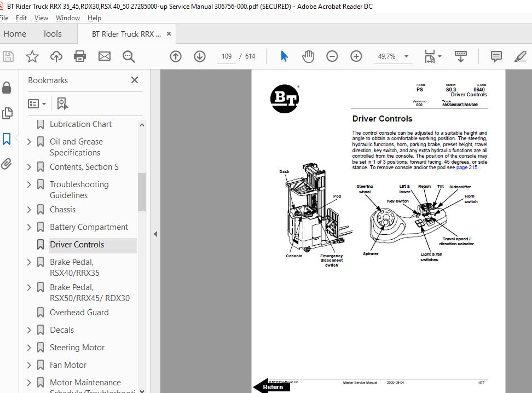Click the Chassis bookmark label

pyautogui.click(x=62, y=210)
